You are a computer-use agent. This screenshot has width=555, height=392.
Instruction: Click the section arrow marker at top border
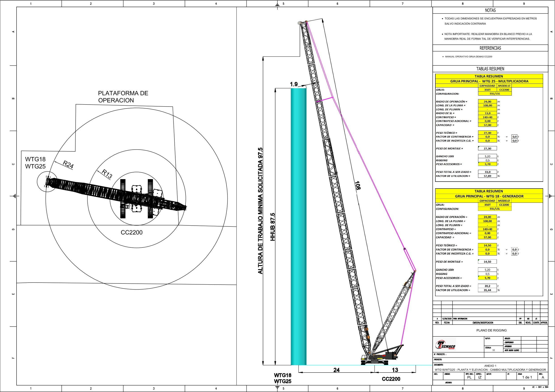pos(277,5)
